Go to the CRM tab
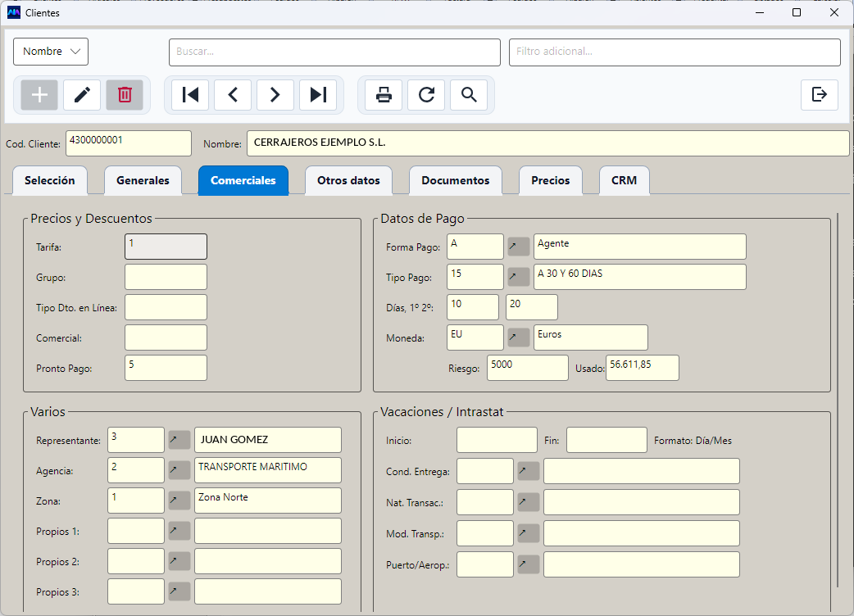 pyautogui.click(x=625, y=181)
